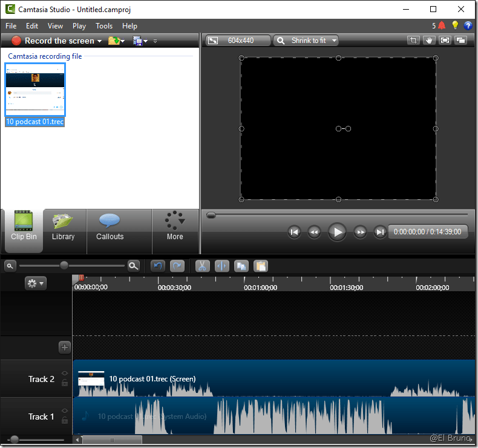Switch preview to full screen mode
478x448 pixels.
(x=445, y=41)
